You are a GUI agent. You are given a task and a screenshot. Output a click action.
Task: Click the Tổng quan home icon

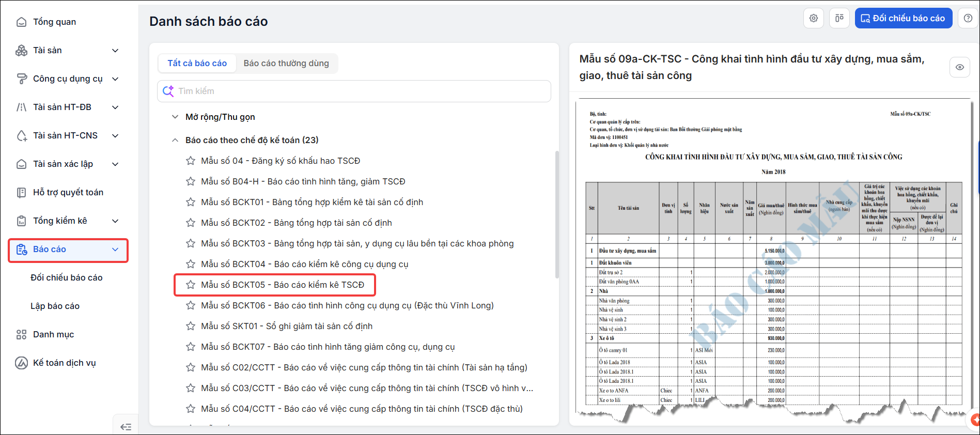21,22
